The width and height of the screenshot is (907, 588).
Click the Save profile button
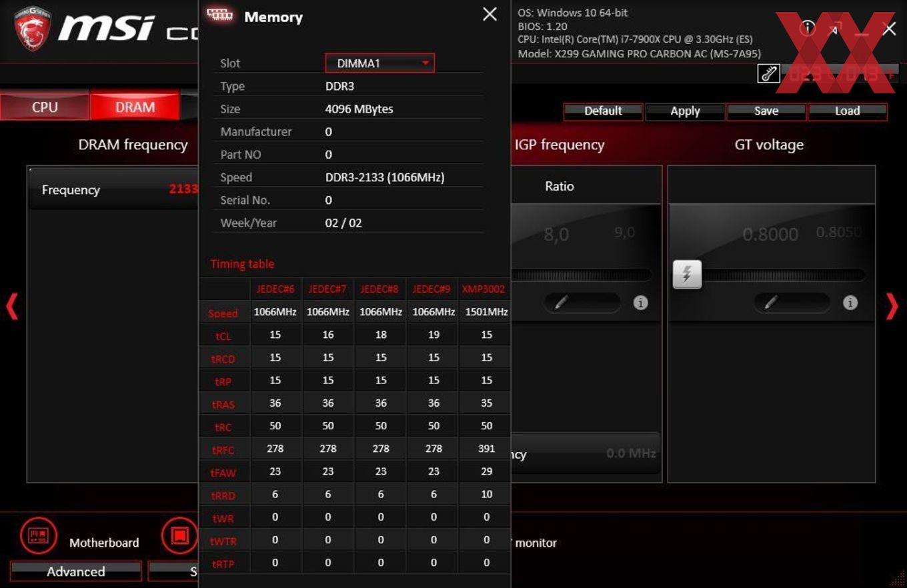766,111
